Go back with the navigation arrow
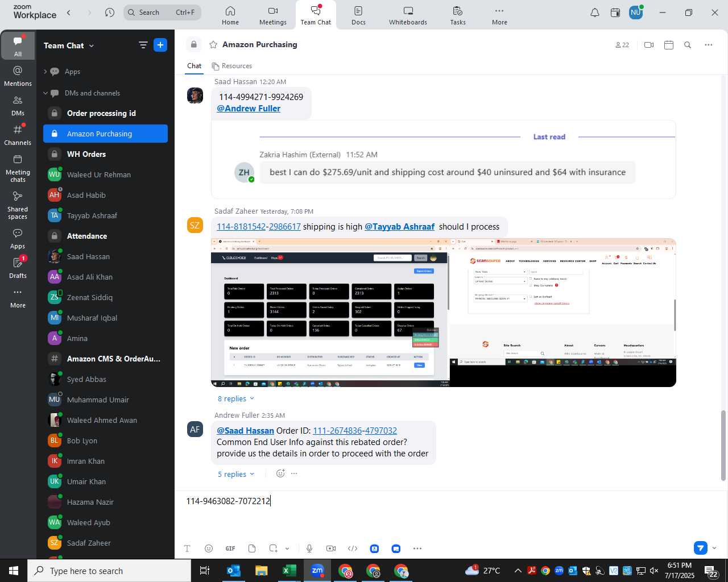The height and width of the screenshot is (582, 728). coord(69,13)
